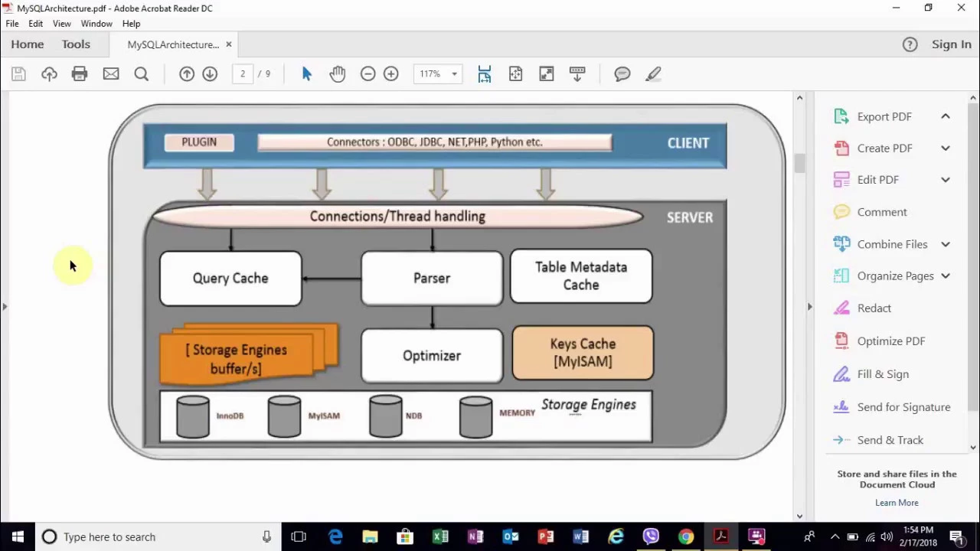
Task: Switch to the Tools tab
Action: click(76, 44)
